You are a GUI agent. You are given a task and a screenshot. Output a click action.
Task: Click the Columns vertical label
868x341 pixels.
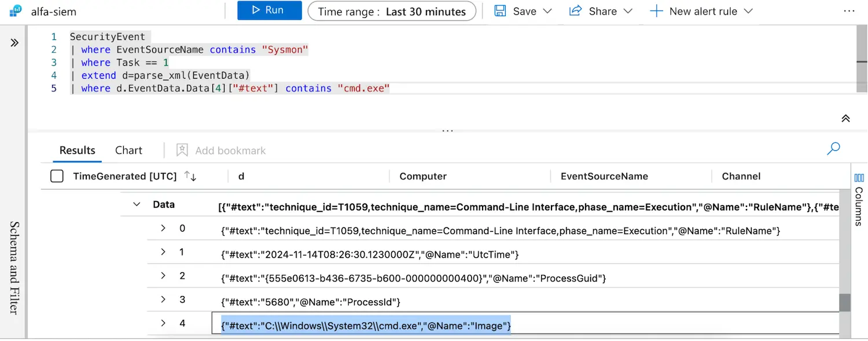tap(859, 206)
